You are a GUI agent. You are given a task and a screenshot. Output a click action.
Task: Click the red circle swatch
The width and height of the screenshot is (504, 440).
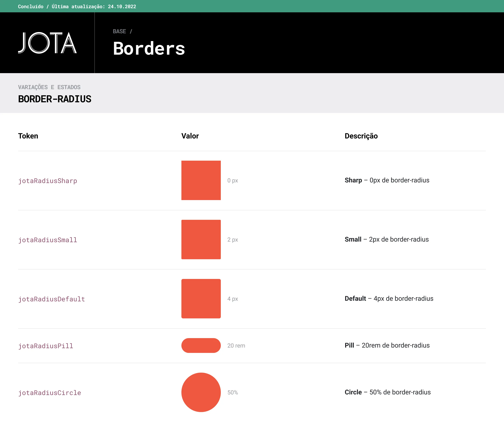tap(201, 392)
